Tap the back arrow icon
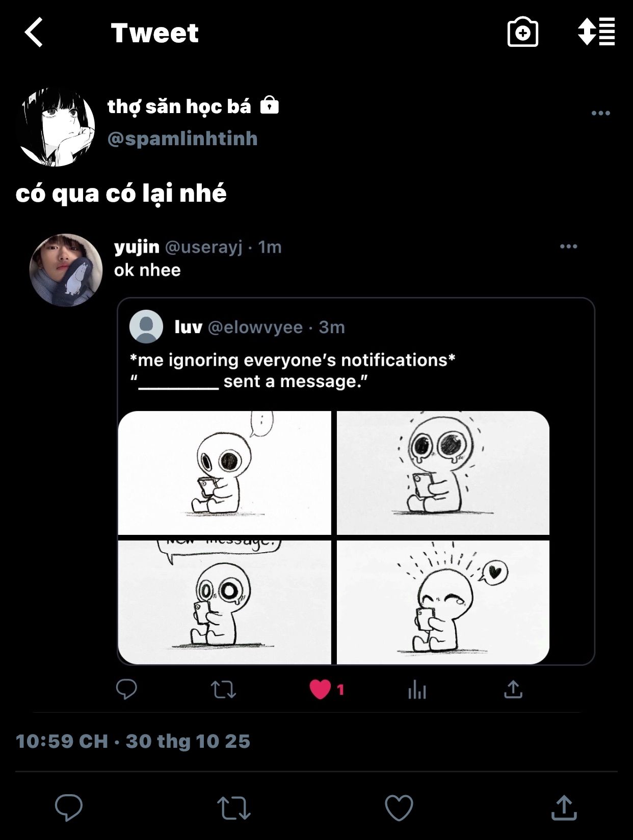633x840 pixels. [34, 33]
